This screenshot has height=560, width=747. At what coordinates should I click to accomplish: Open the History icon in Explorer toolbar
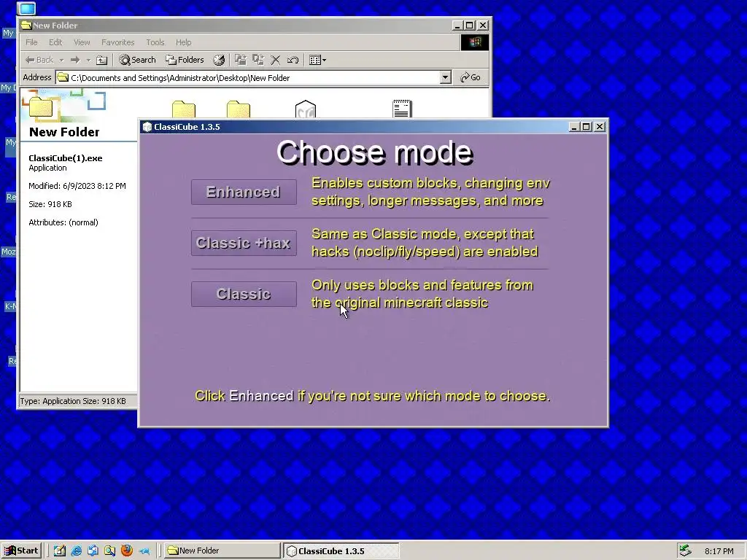[x=219, y=60]
